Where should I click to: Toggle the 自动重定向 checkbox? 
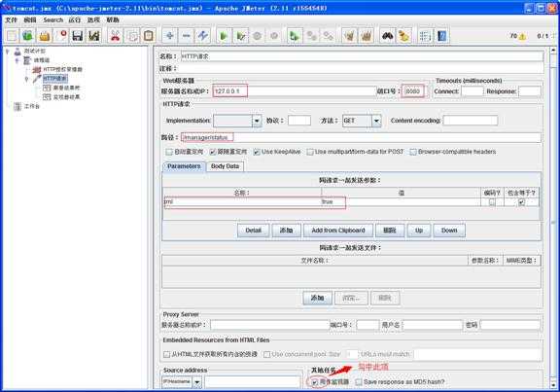click(x=168, y=152)
